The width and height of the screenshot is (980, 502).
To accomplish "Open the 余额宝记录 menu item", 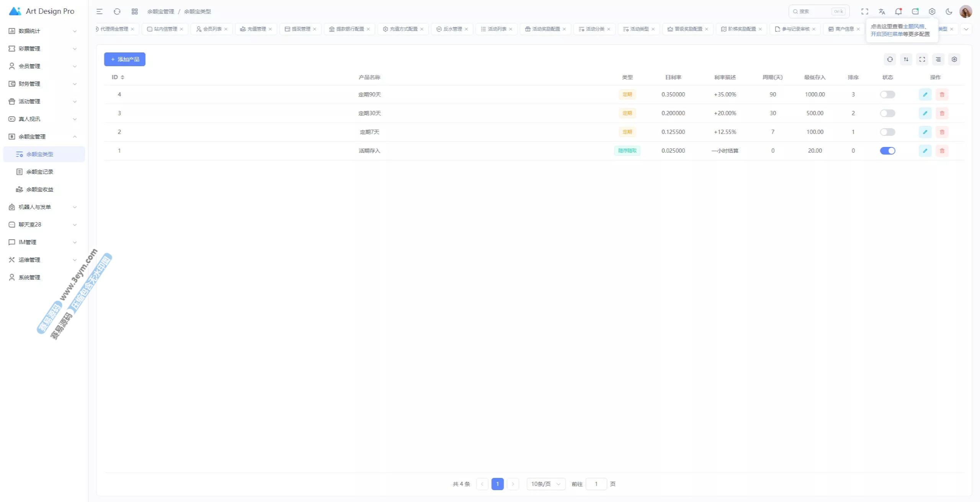I will pos(40,172).
